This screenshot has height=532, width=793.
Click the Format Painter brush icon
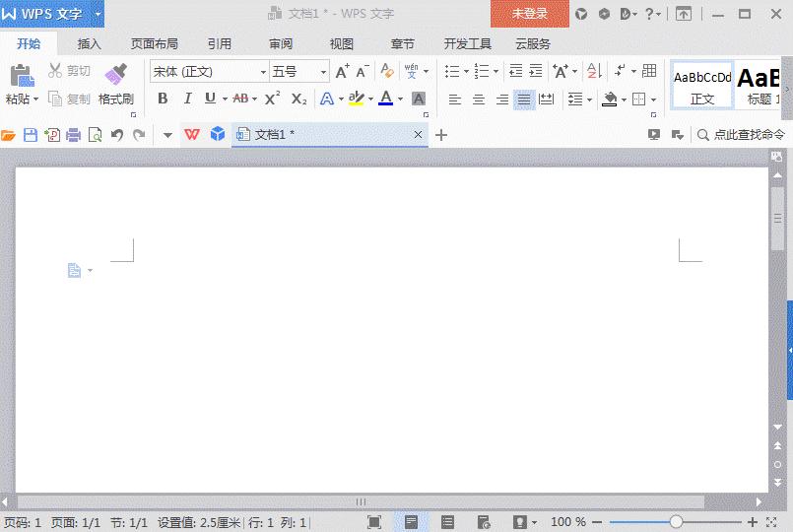coord(116,74)
